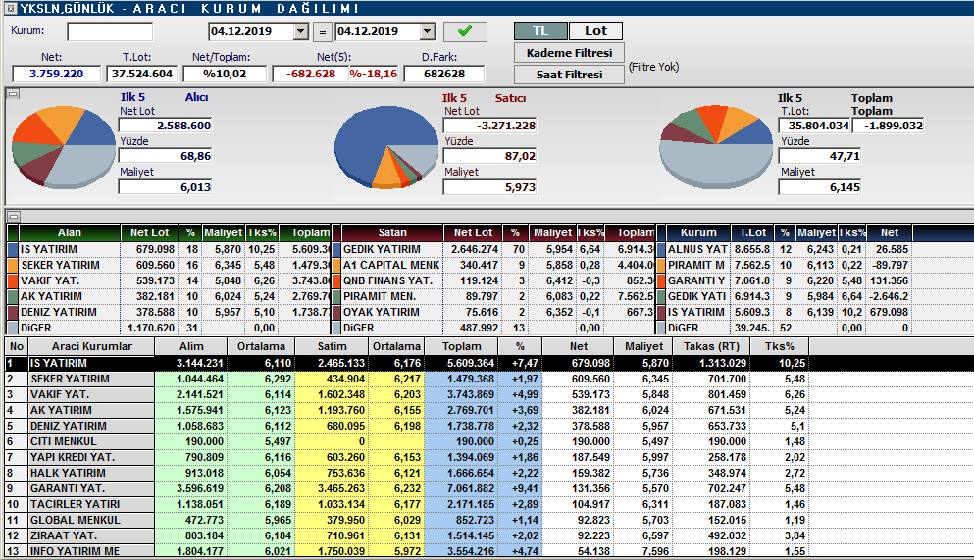Click the equals button between dates
Screen dimensions: 974x560
pyautogui.click(x=322, y=32)
